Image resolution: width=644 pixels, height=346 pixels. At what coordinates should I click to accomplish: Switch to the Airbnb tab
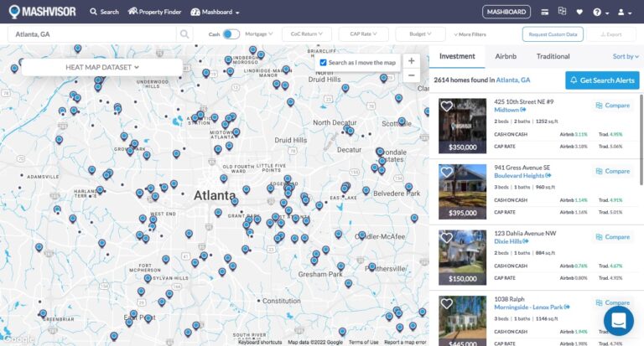(506, 56)
